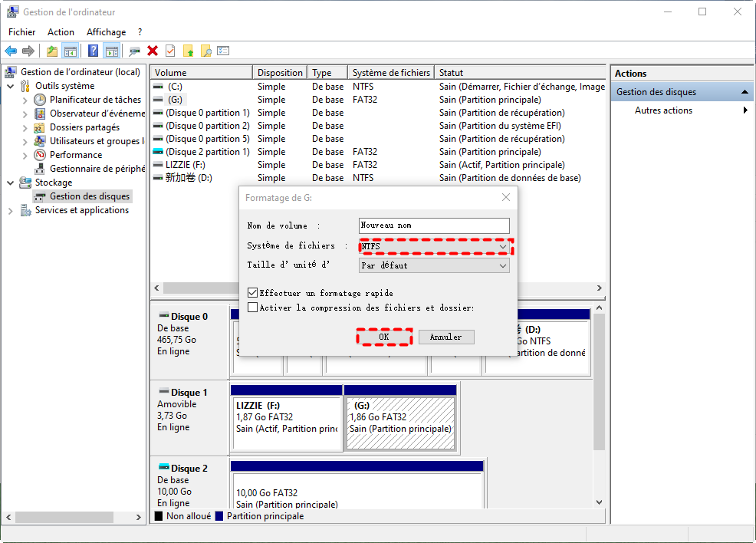Open the Système de fichiers NTFS dropdown
The height and width of the screenshot is (543, 756).
click(434, 246)
